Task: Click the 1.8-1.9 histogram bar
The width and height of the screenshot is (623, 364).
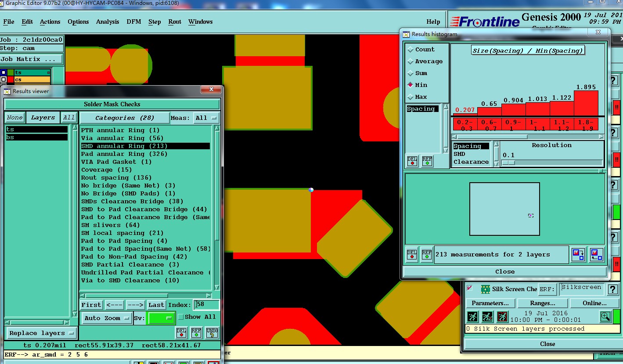Action: pos(586,103)
